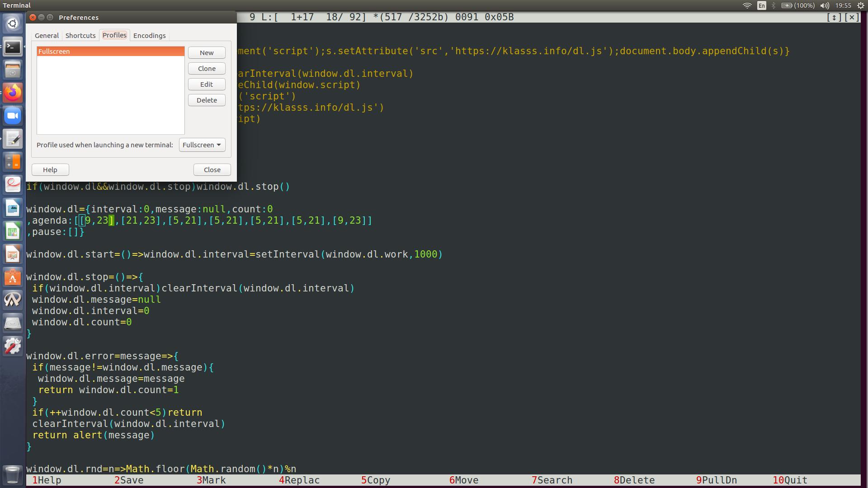The image size is (868, 488).
Task: Open the Shortcuts tab
Action: (x=80, y=36)
